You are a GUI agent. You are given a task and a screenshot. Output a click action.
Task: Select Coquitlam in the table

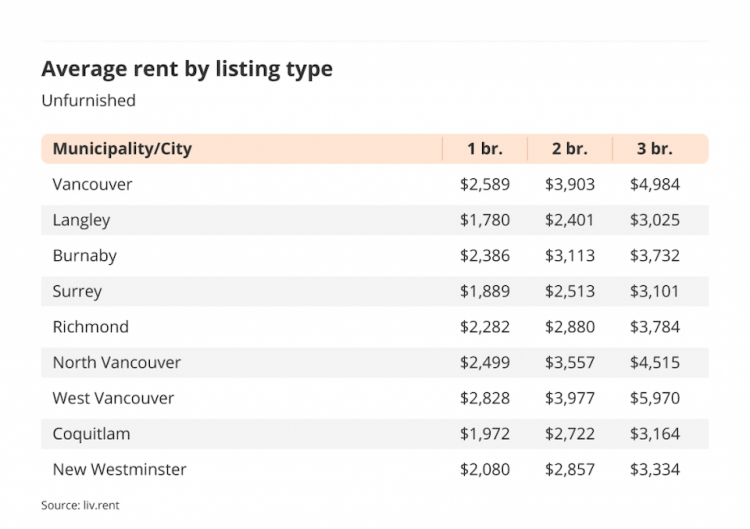pyautogui.click(x=91, y=434)
